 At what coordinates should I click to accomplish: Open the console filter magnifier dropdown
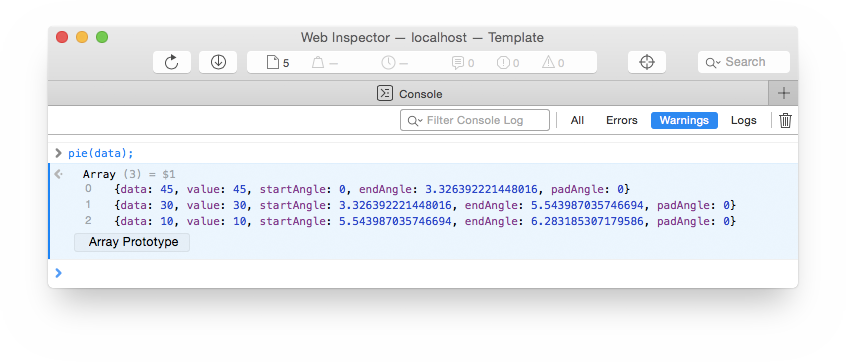tap(415, 120)
